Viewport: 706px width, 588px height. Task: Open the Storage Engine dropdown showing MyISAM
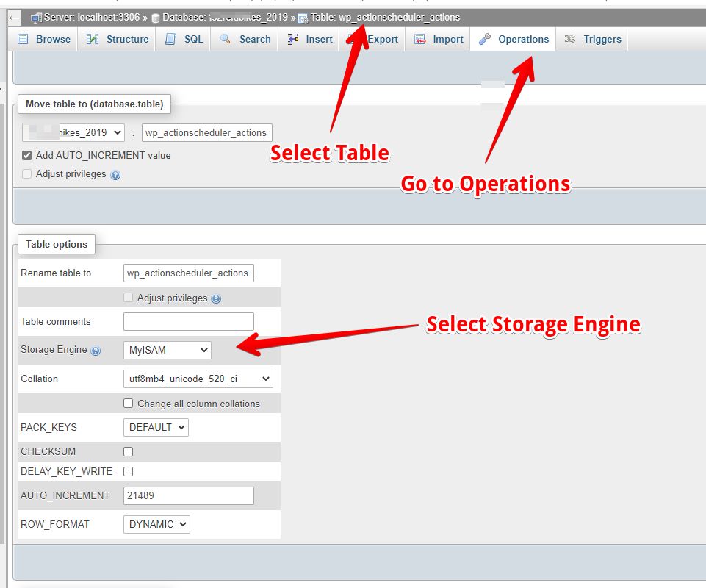point(167,350)
